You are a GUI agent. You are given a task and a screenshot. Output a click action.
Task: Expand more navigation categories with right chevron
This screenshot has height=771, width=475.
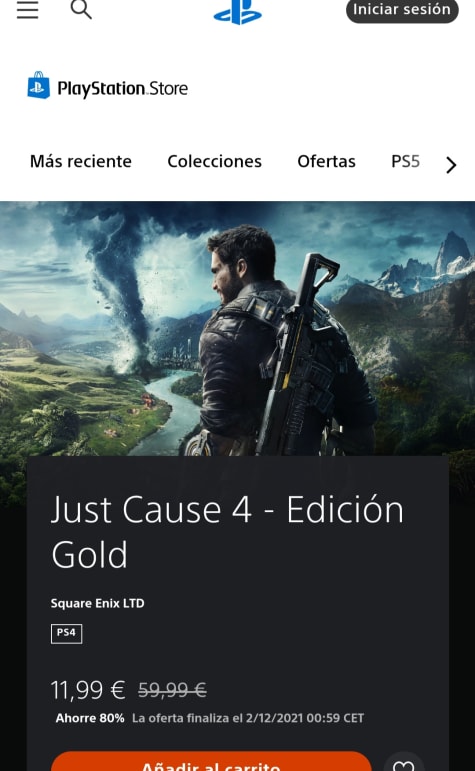(x=451, y=165)
